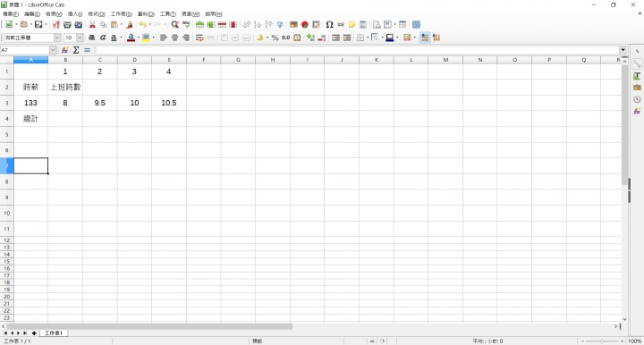This screenshot has width=644, height=345.
Task: Click in the formula input line
Action: click(x=357, y=50)
